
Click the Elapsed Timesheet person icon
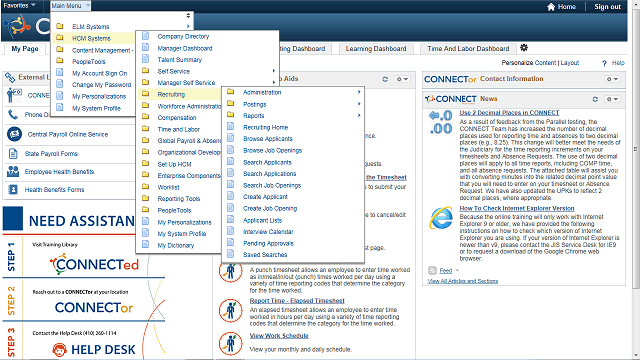click(231, 311)
